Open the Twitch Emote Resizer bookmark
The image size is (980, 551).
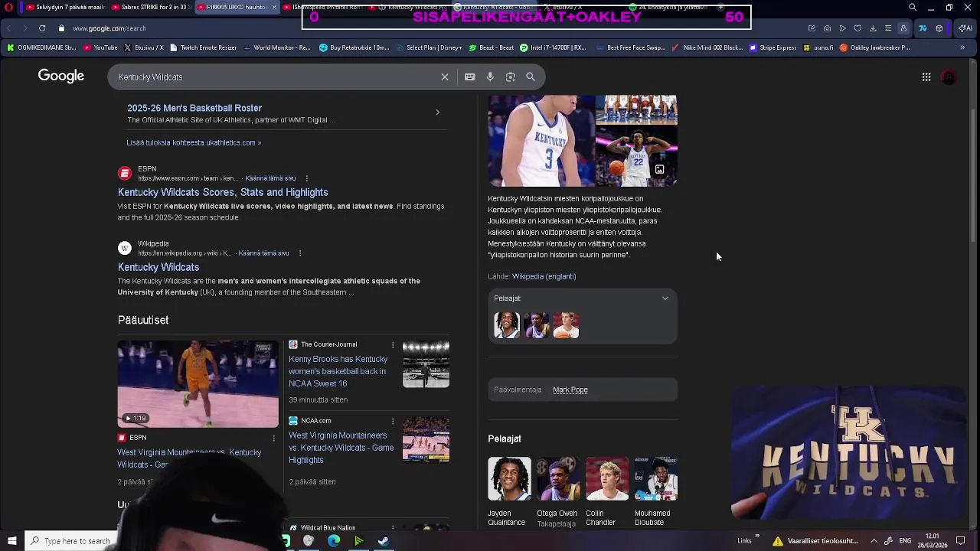click(x=203, y=47)
